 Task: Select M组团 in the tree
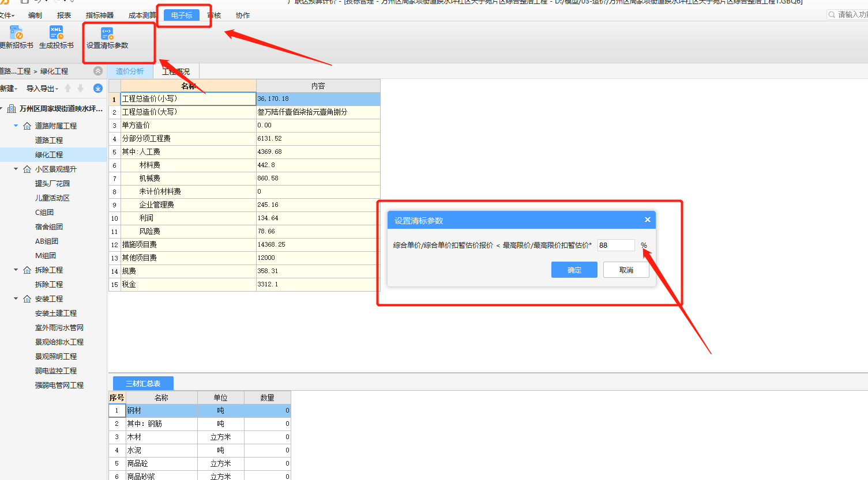(46, 255)
